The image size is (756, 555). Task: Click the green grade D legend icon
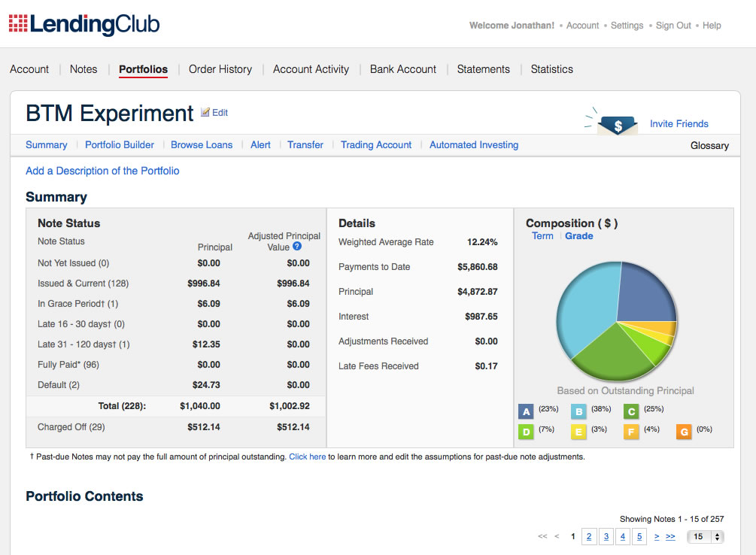tap(527, 432)
